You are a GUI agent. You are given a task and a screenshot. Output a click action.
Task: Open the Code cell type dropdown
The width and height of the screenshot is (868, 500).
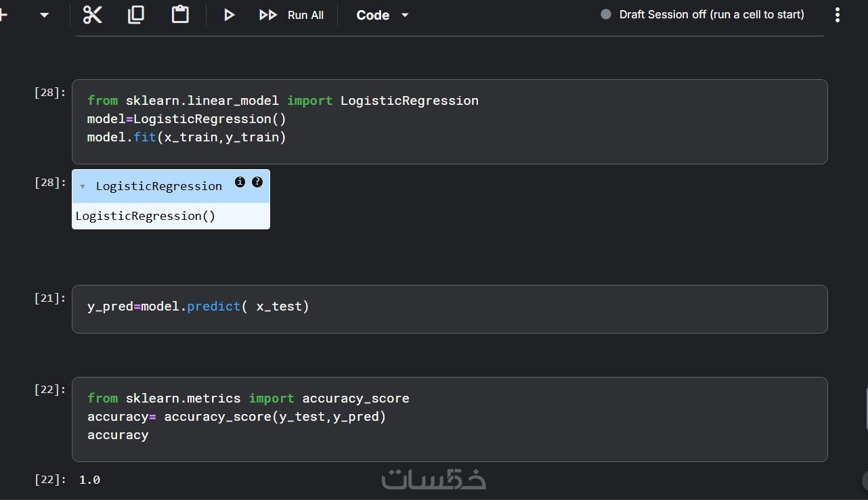coord(383,15)
